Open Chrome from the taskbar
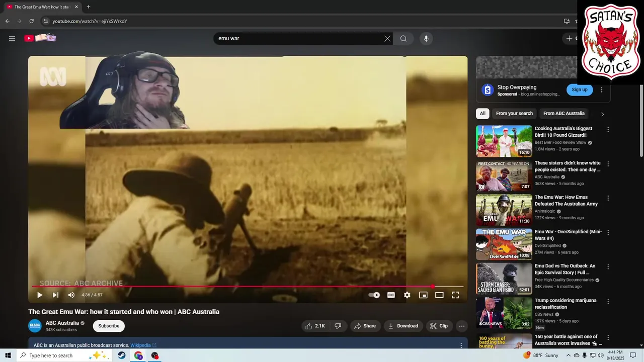644x362 pixels. pyautogui.click(x=138, y=355)
